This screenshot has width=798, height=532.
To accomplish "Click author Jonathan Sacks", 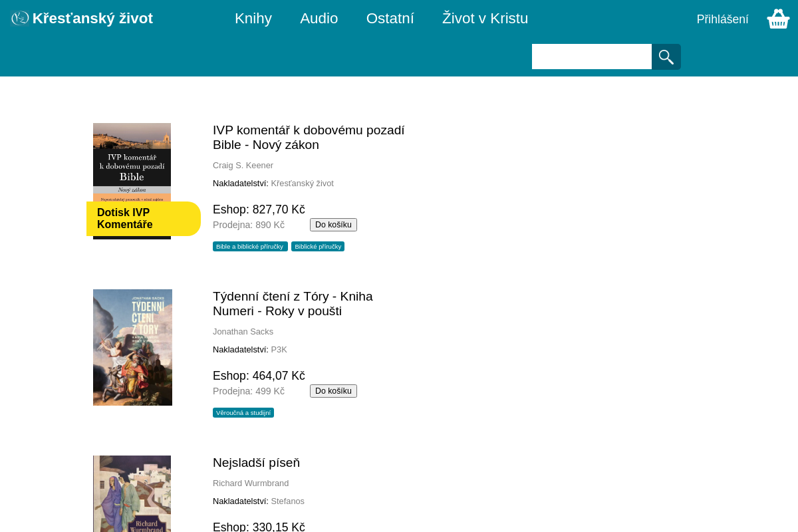I will 243,332.
